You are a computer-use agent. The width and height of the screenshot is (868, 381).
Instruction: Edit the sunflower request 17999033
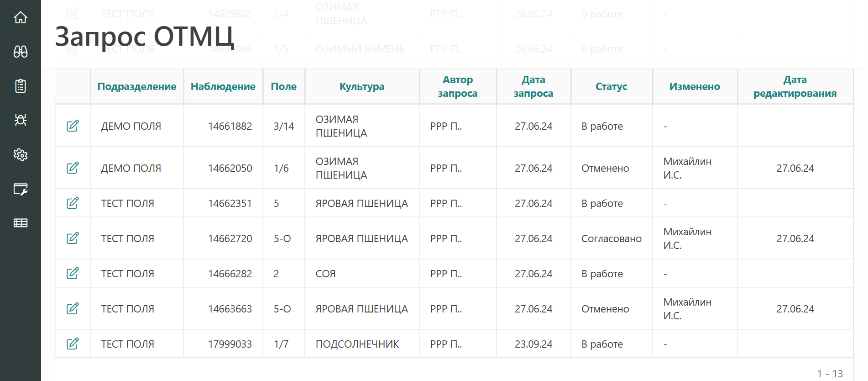pyautogui.click(x=73, y=344)
